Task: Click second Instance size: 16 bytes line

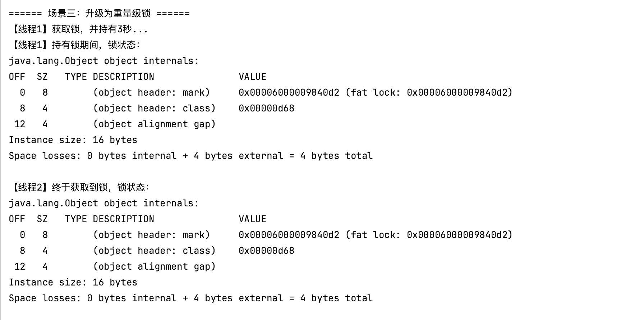Action: pos(73,282)
